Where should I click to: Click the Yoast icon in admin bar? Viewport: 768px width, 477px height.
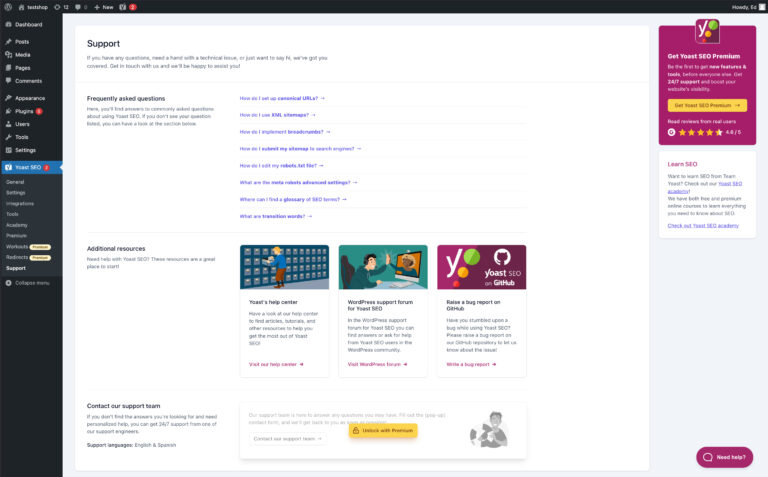[123, 7]
